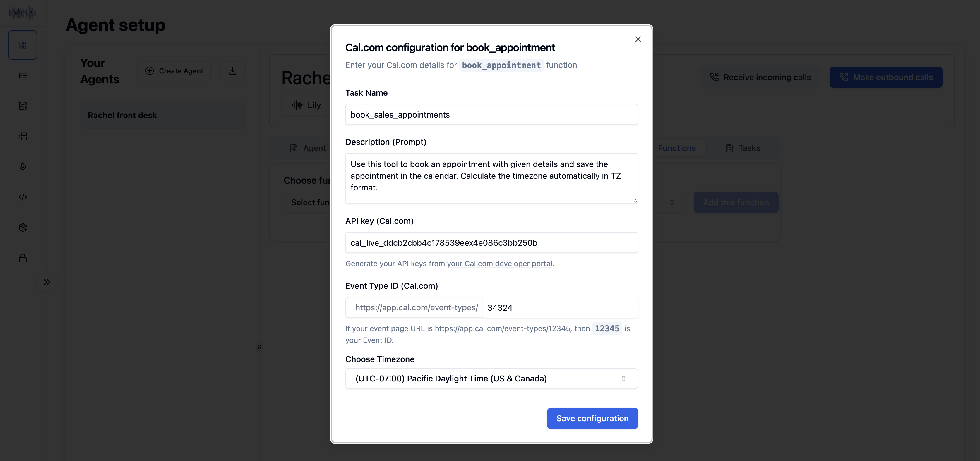The image size is (980, 461).
Task: Click the database icon in sidebar
Action: click(23, 106)
